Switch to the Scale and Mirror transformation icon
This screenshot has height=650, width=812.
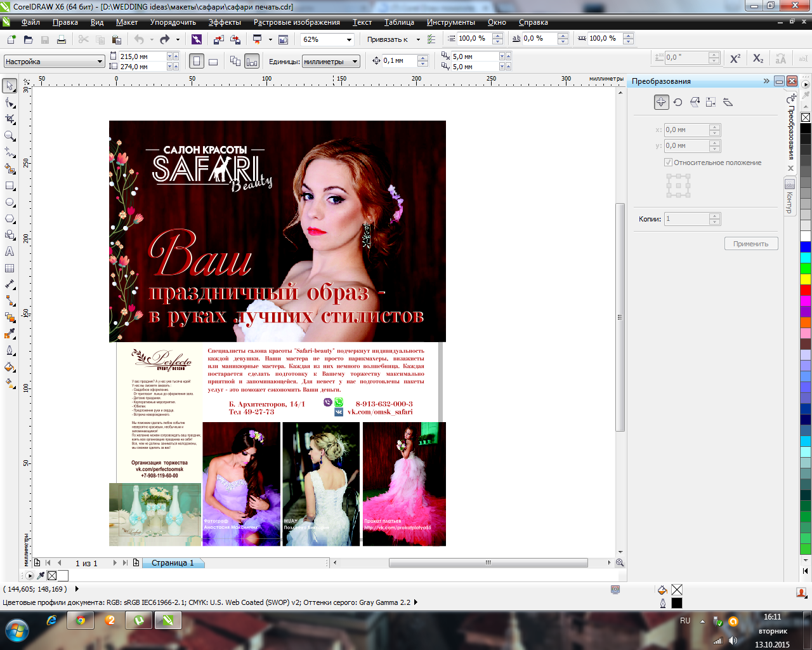point(695,102)
